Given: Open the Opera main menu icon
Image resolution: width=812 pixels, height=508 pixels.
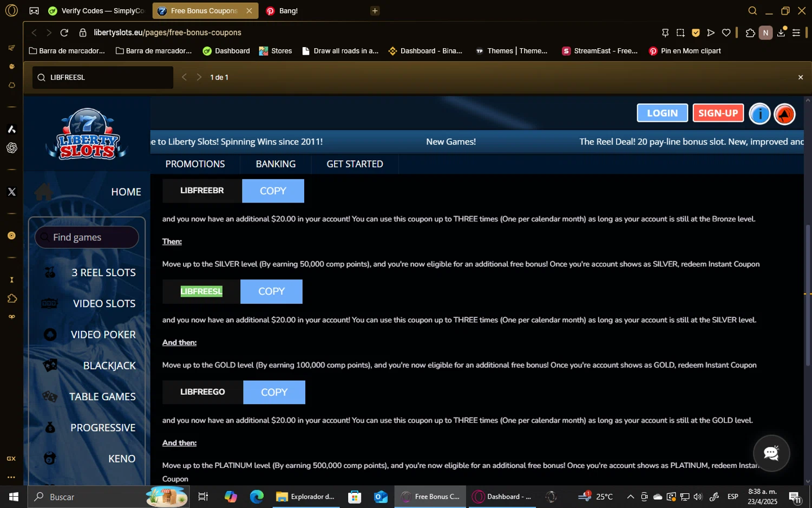Looking at the screenshot, I should click(x=11, y=10).
